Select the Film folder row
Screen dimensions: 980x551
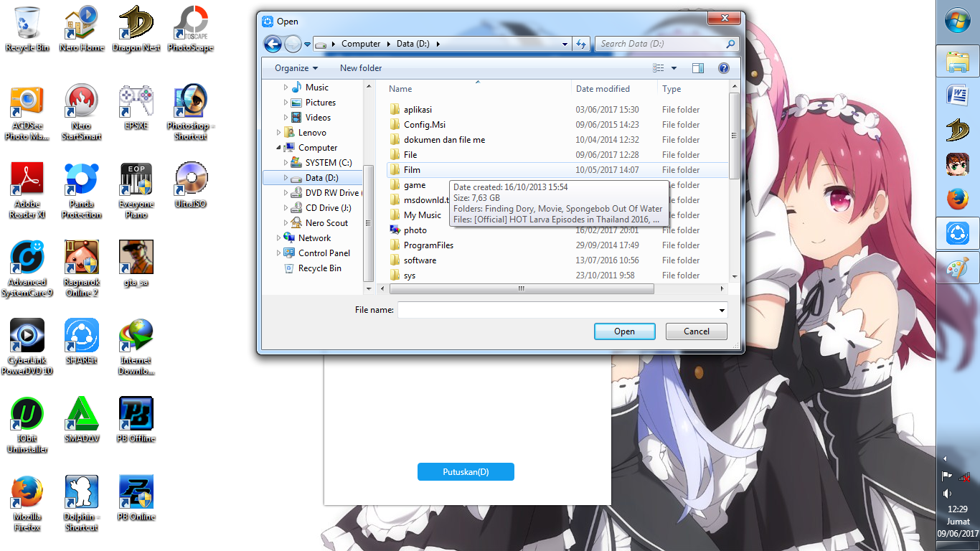557,170
